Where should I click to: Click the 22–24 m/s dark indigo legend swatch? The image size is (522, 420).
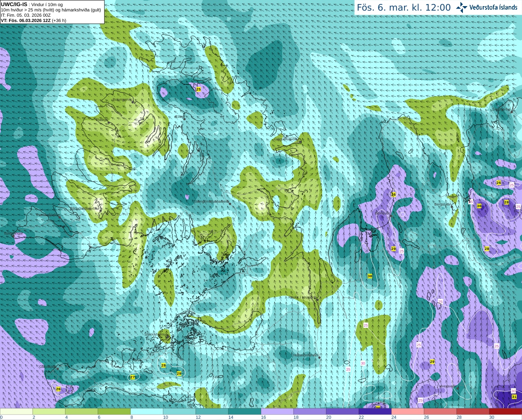coord(375,411)
